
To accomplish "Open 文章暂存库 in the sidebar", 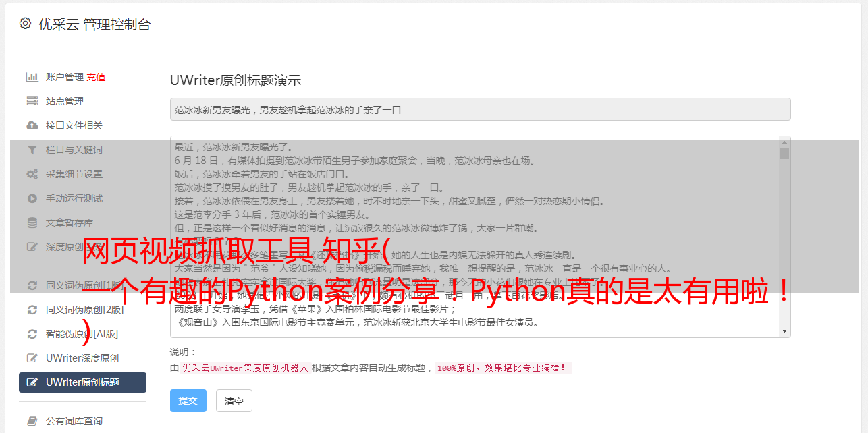I will click(x=70, y=223).
